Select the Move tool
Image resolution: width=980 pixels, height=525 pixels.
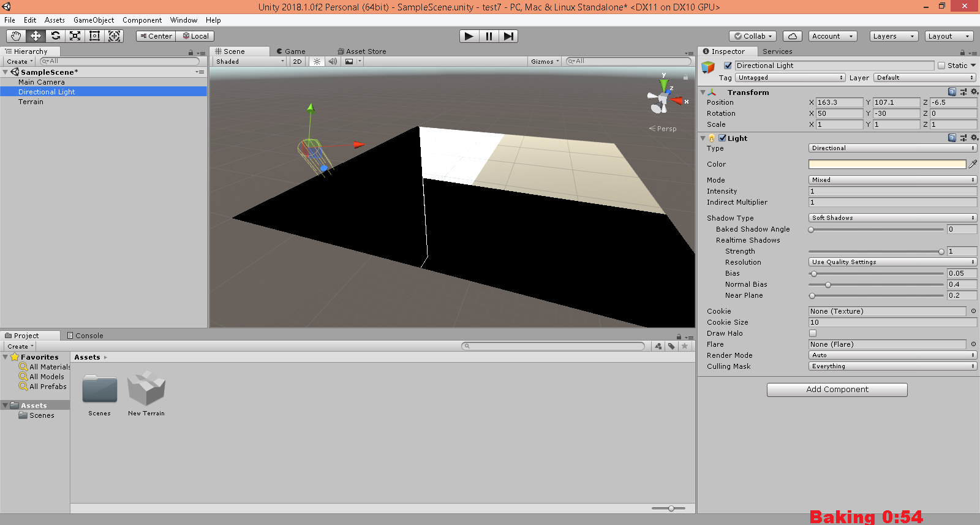pos(36,36)
